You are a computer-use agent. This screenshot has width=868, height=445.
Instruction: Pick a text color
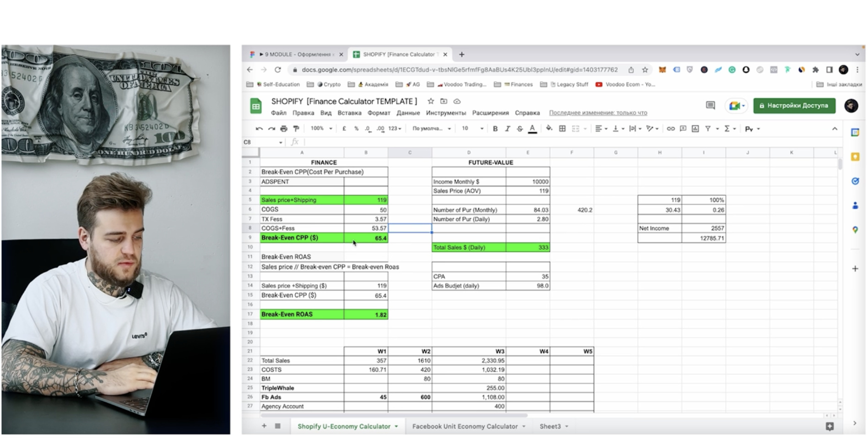point(532,129)
